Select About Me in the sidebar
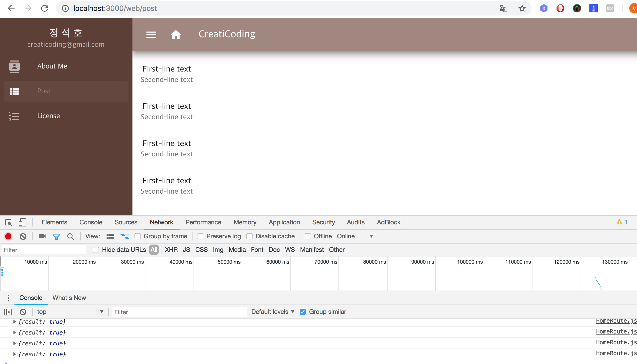 point(52,66)
